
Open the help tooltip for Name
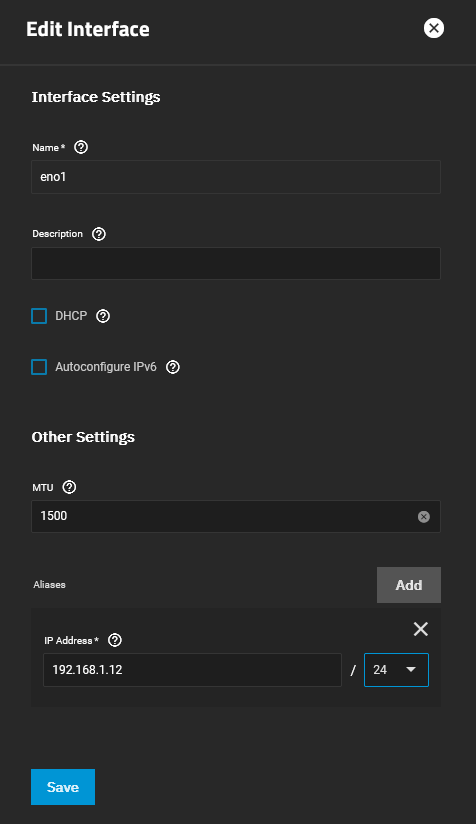pos(81,147)
